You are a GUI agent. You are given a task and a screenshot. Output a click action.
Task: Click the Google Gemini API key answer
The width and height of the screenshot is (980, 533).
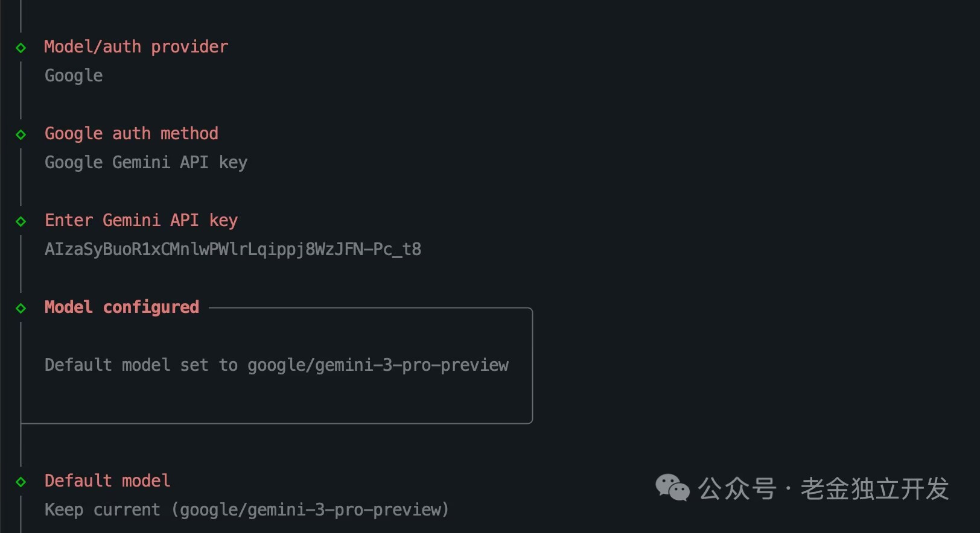[x=146, y=163]
